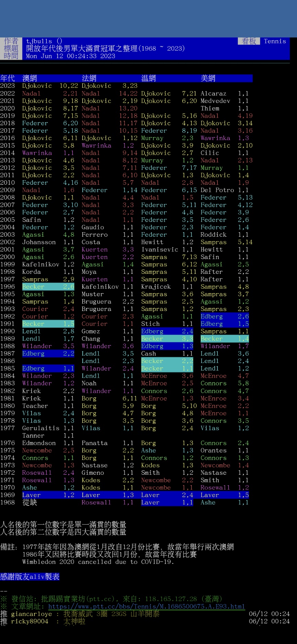Select comment text 太神啦
Viewport: 297px width, 644px height.
click(74, 621)
